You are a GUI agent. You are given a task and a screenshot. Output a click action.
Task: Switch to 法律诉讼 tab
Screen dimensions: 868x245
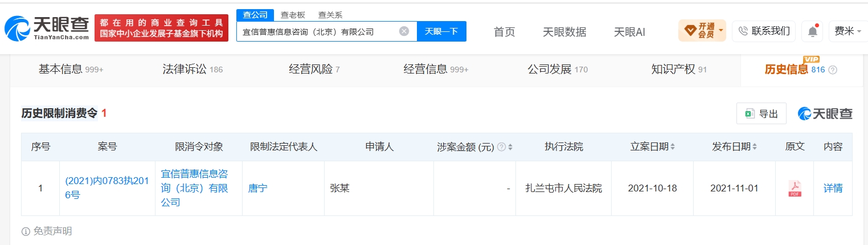[193, 70]
